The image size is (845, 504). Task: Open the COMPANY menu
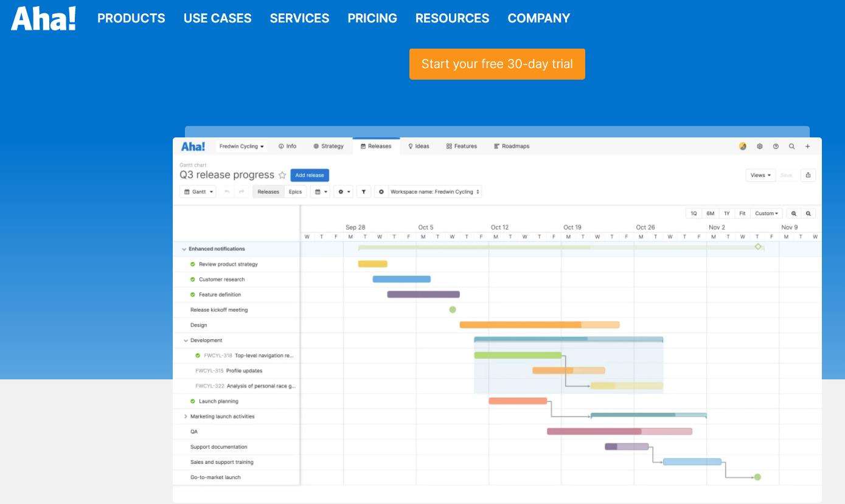click(x=539, y=18)
